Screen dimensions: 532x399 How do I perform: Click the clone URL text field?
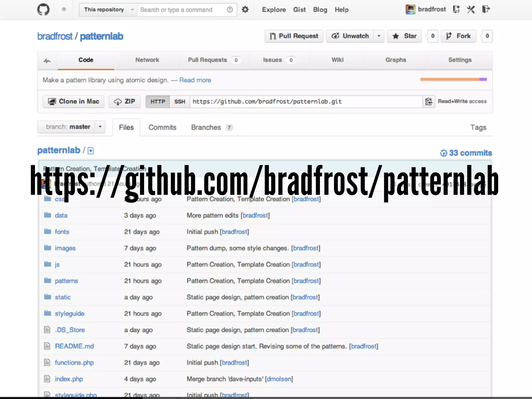click(x=306, y=102)
